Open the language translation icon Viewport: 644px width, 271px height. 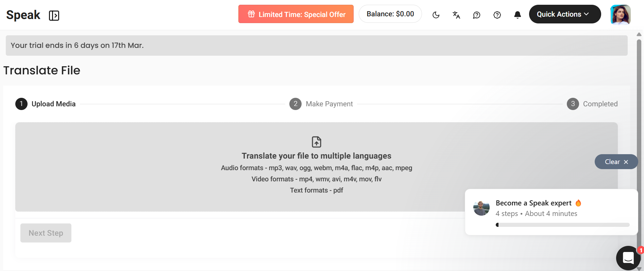tap(456, 15)
